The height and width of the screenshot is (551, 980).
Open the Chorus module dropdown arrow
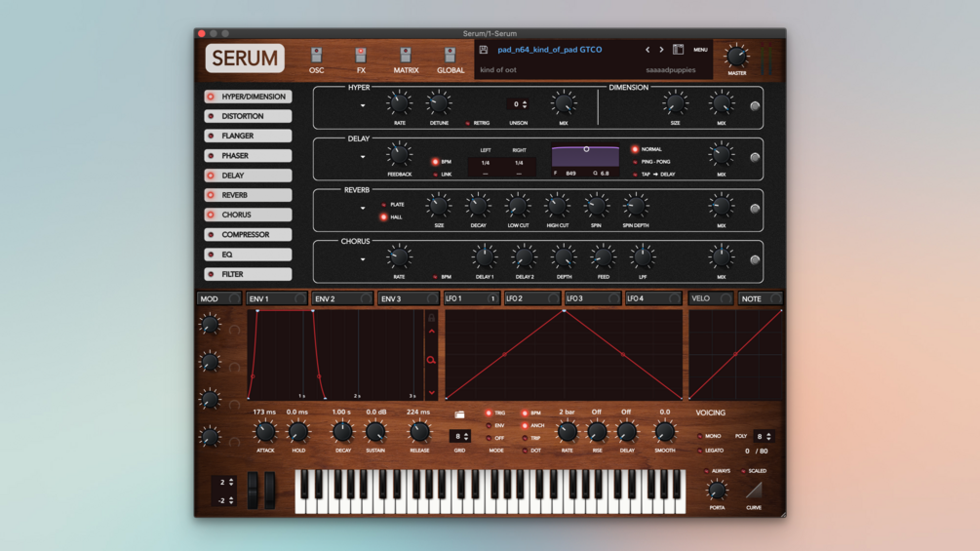click(363, 259)
